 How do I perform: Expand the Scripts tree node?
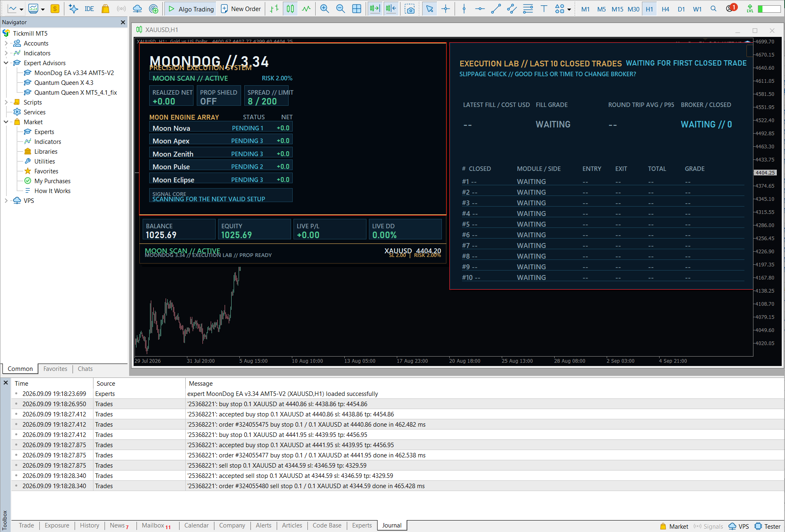(x=6, y=102)
